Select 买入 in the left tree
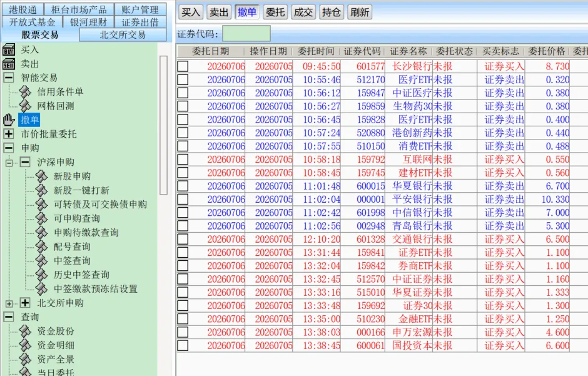The image size is (588, 376). (x=29, y=49)
